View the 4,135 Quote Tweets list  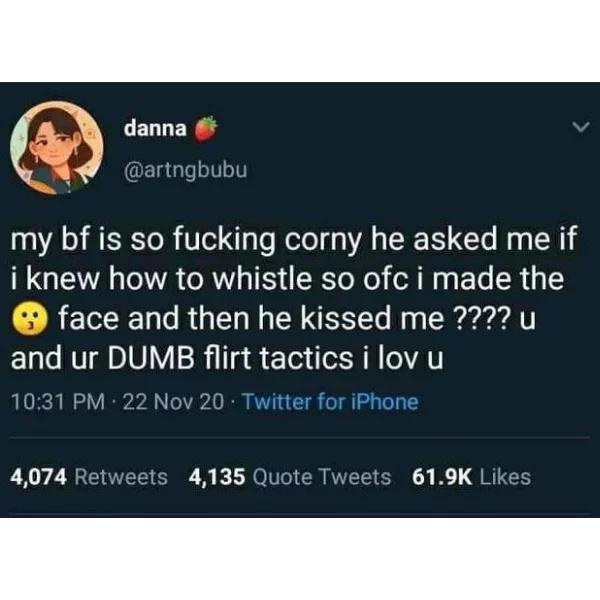click(290, 477)
